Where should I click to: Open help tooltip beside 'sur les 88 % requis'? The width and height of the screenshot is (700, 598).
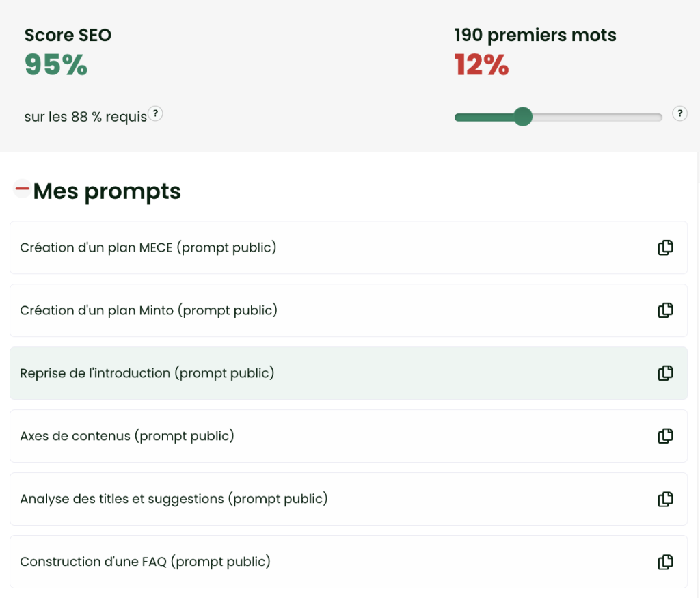pyautogui.click(x=156, y=113)
